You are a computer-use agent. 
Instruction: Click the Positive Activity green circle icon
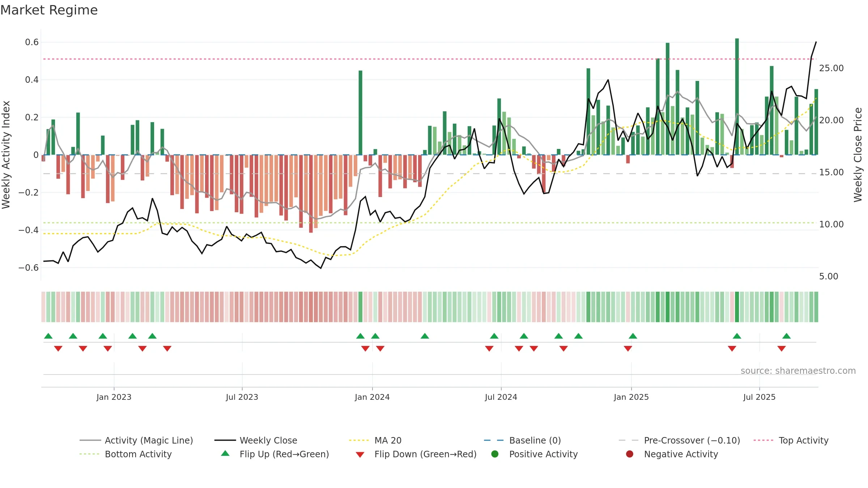(x=495, y=454)
